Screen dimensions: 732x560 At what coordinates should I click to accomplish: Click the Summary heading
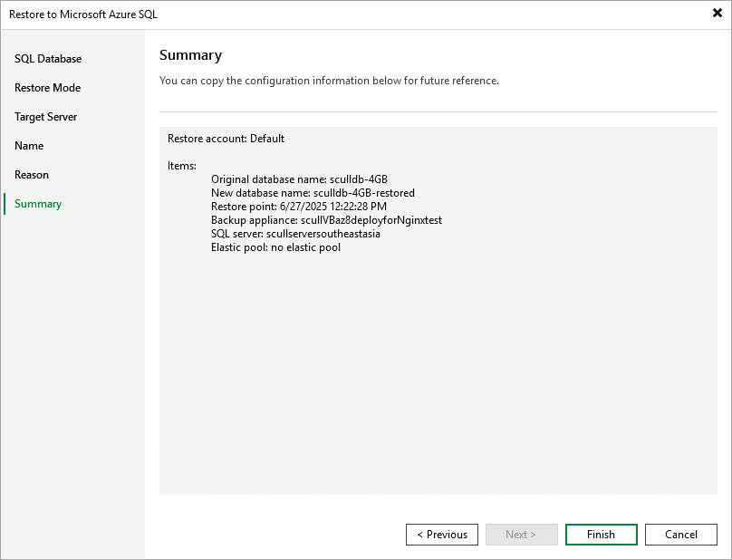tap(190, 55)
